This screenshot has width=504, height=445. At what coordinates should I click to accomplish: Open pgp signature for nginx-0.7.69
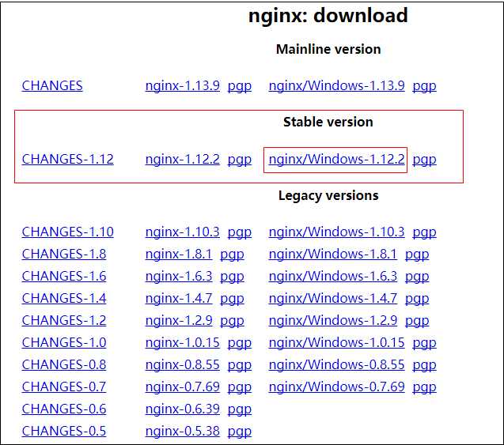pos(240,387)
